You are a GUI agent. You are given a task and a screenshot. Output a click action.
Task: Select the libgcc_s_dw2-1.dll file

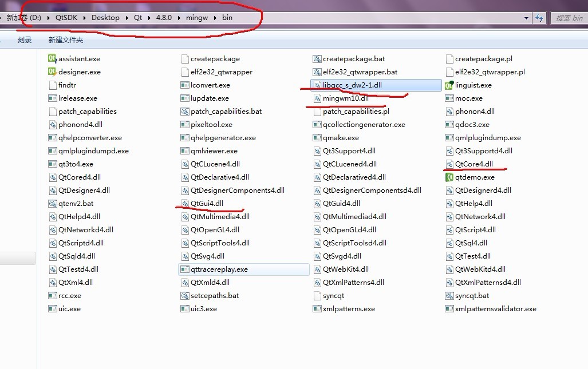coord(352,85)
